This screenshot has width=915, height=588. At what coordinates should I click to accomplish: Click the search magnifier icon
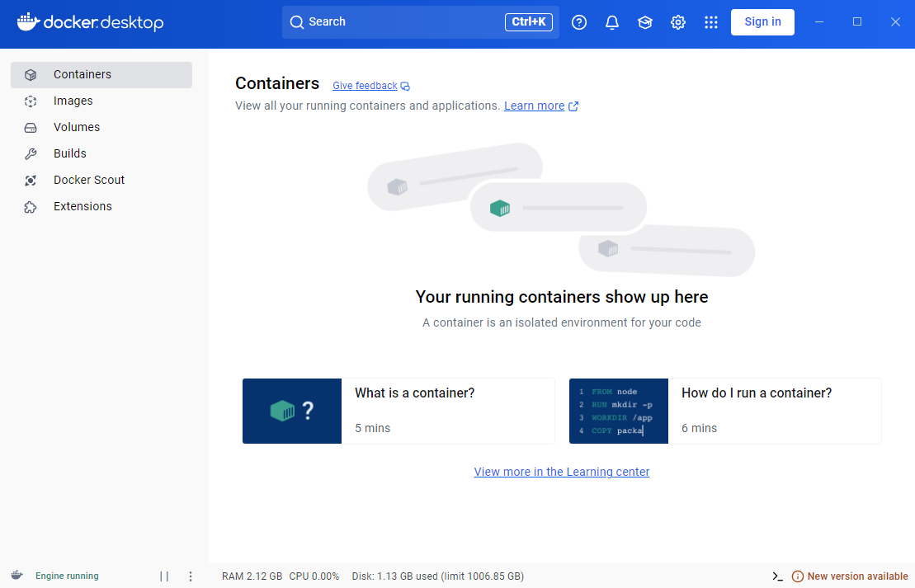coord(297,22)
